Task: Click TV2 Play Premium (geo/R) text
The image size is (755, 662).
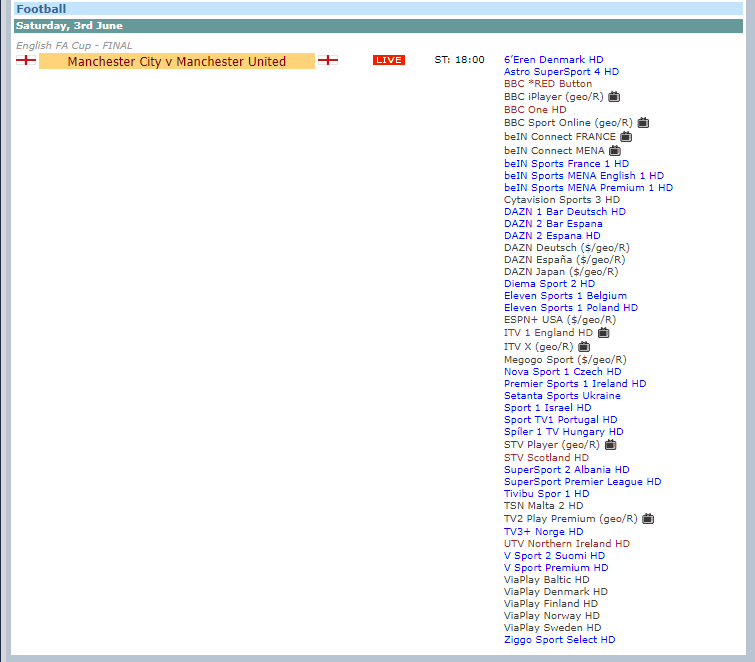Action: 571,519
